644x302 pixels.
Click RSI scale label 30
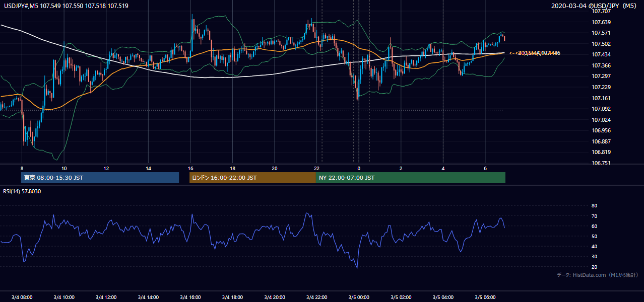point(594,257)
